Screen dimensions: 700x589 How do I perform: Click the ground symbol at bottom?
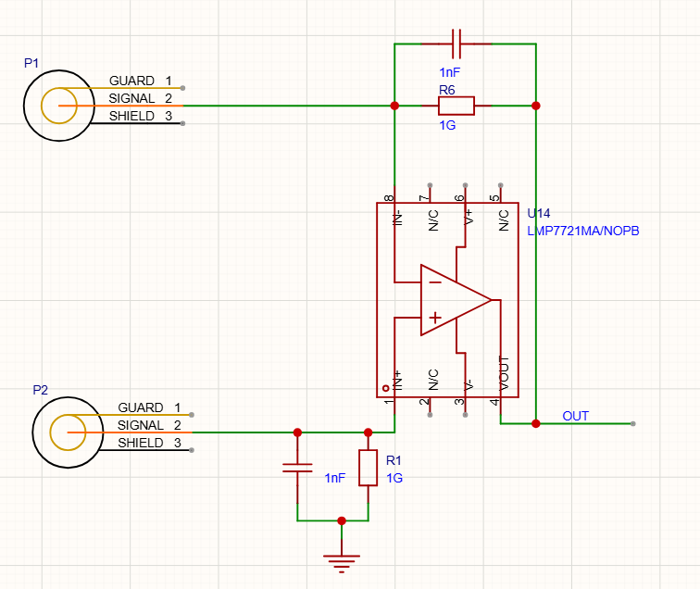pos(342,564)
